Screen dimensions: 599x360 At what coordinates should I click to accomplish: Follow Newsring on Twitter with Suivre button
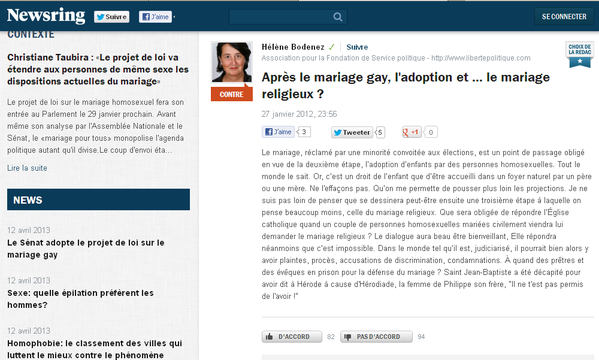click(x=112, y=17)
